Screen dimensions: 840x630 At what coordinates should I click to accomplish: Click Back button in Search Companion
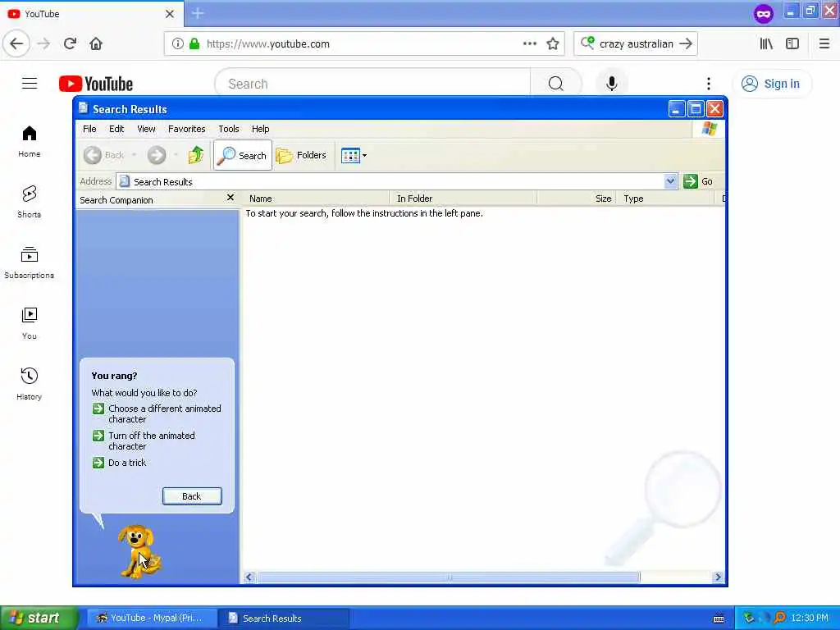pos(192,496)
